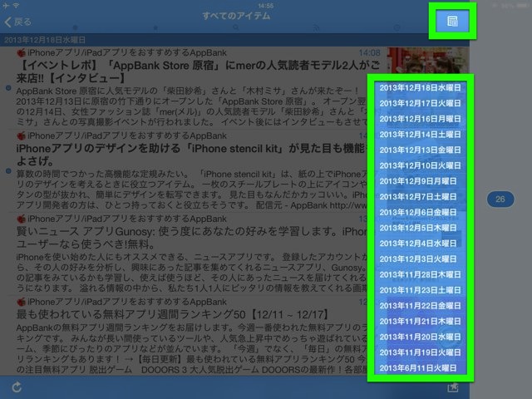Select 2013年11月19日火曜日 entry
This screenshot has width=532, height=399.
[x=420, y=352]
